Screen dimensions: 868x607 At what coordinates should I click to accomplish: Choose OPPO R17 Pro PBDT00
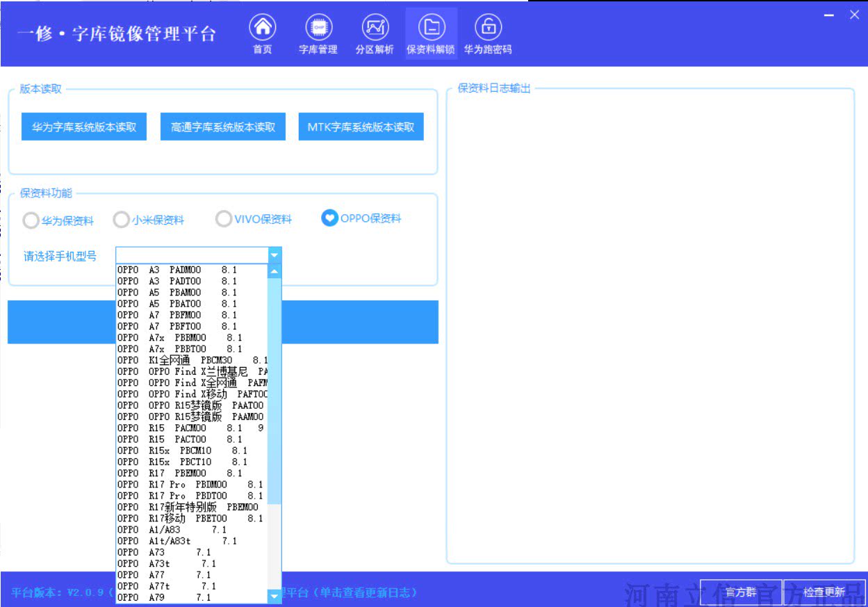point(192,495)
